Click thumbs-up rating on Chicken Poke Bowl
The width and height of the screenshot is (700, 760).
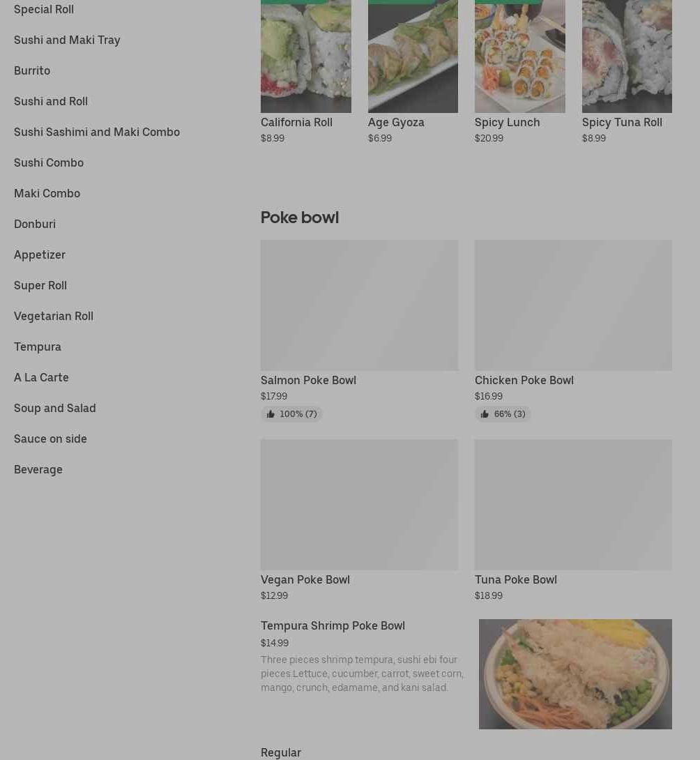[x=503, y=414]
